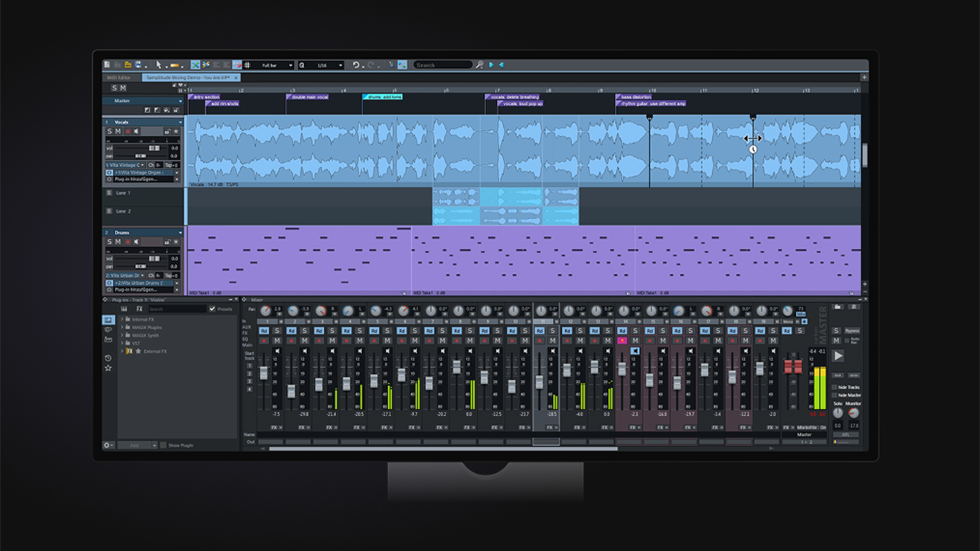Click the New project document icon
The width and height of the screenshot is (980, 551).
click(107, 65)
